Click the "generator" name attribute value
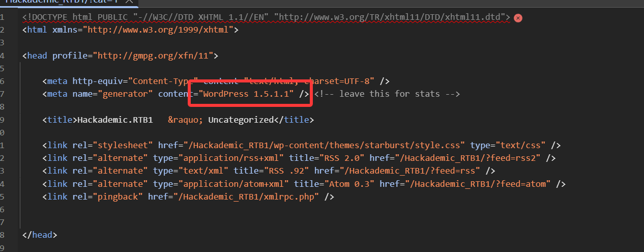The width and height of the screenshot is (644, 252). pos(128,94)
